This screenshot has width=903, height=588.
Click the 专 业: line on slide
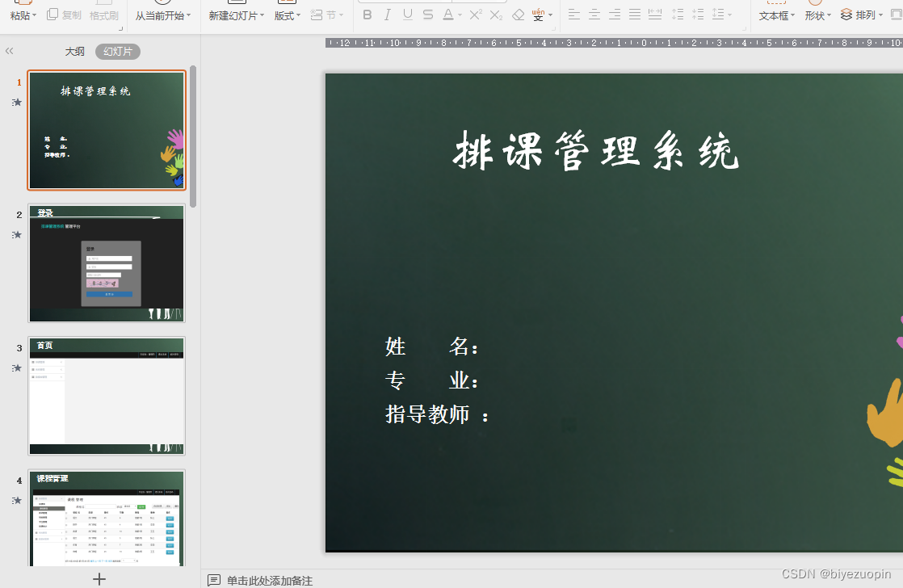click(x=431, y=380)
